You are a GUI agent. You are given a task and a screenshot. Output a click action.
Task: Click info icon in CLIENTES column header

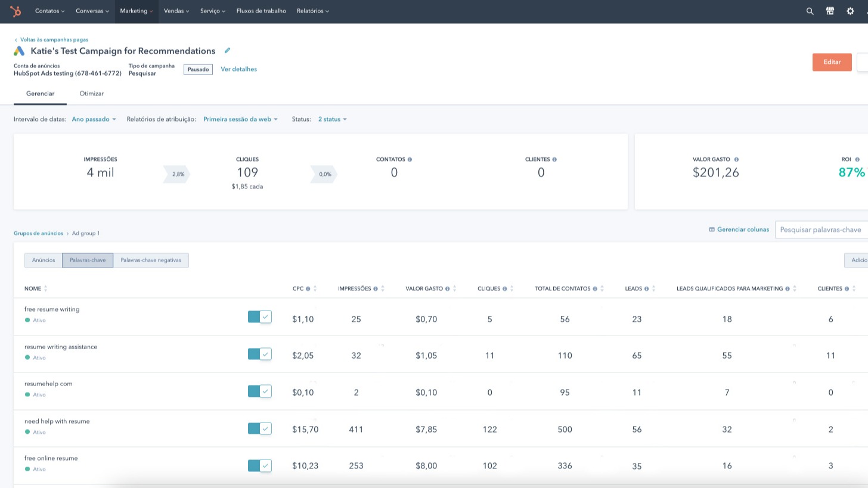pyautogui.click(x=847, y=288)
